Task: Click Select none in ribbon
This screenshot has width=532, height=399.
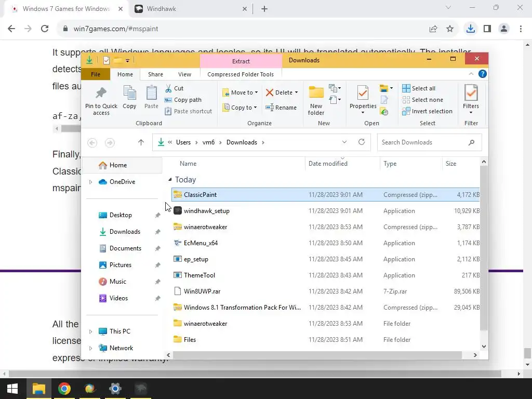Action: pos(423,100)
